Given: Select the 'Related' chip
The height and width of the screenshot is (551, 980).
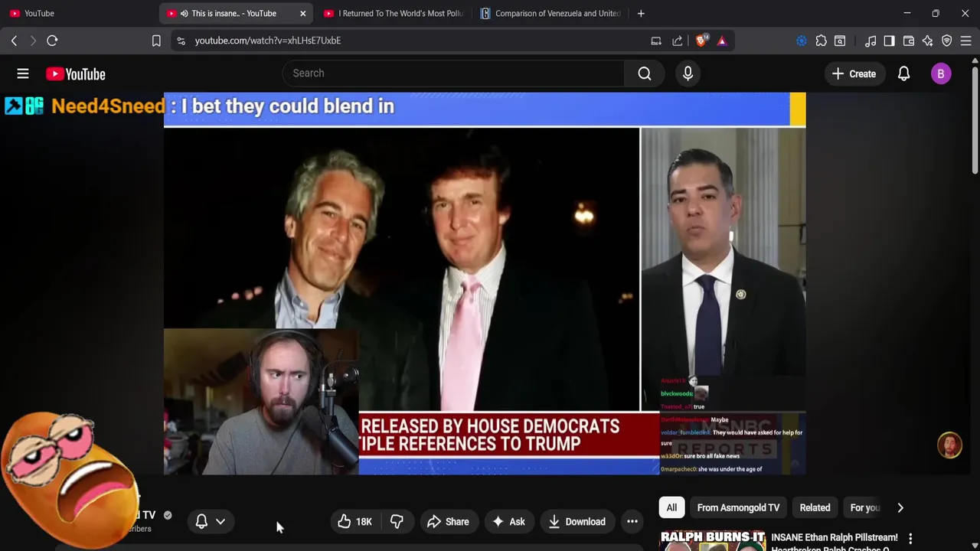Looking at the screenshot, I should point(815,507).
